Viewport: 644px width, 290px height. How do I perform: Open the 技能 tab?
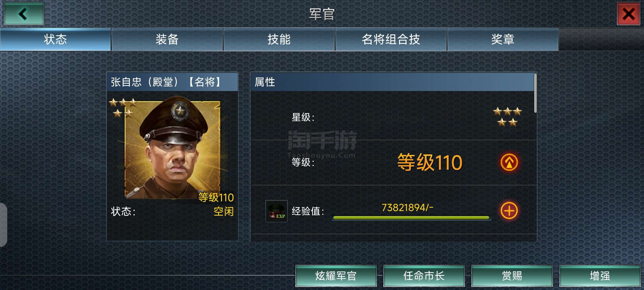coord(279,39)
